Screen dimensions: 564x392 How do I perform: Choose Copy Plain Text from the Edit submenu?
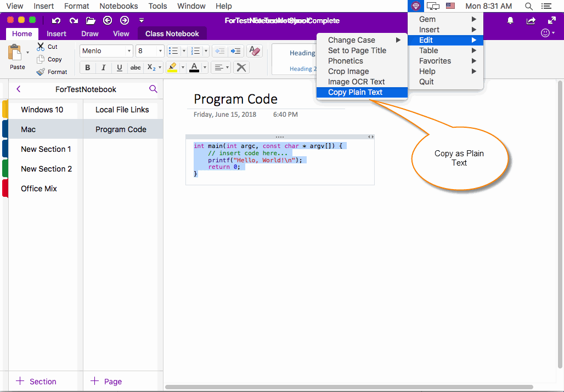[362, 92]
